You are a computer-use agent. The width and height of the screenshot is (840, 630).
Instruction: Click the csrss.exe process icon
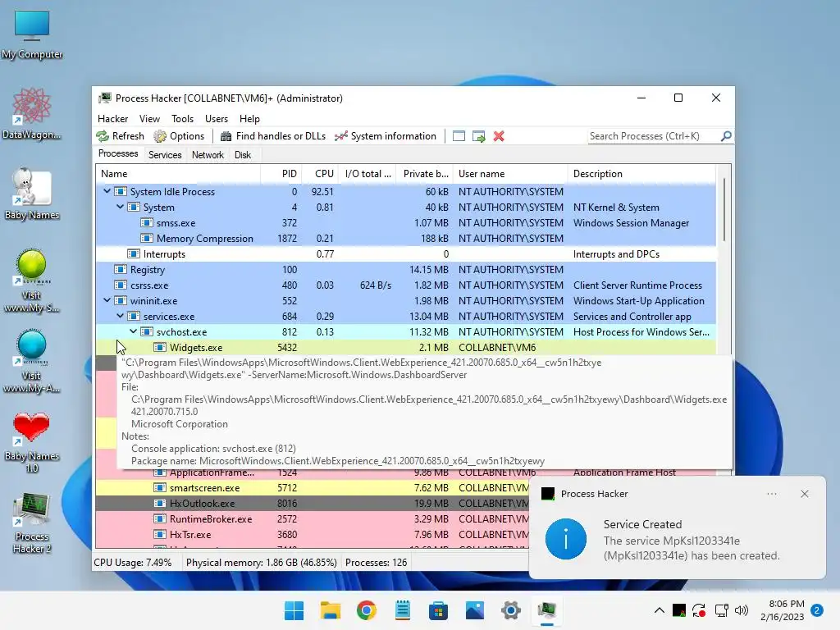(121, 285)
